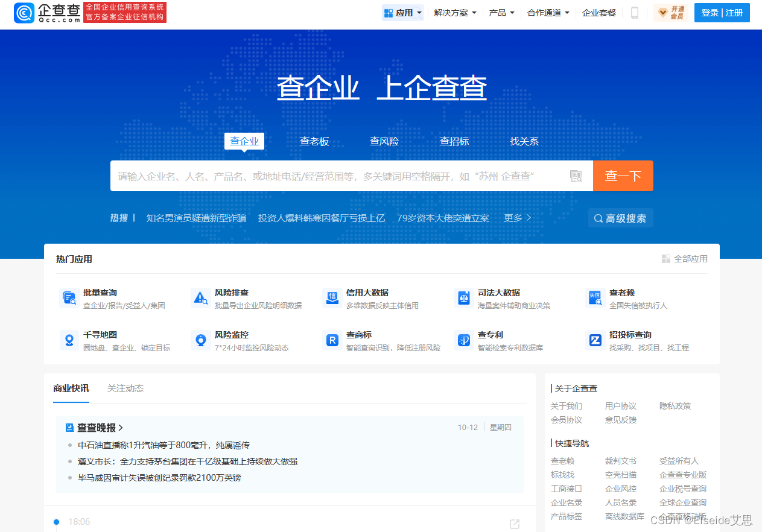Image resolution: width=762 pixels, height=532 pixels.
Task: Click the 登录 | 注册 button
Action: click(x=722, y=13)
